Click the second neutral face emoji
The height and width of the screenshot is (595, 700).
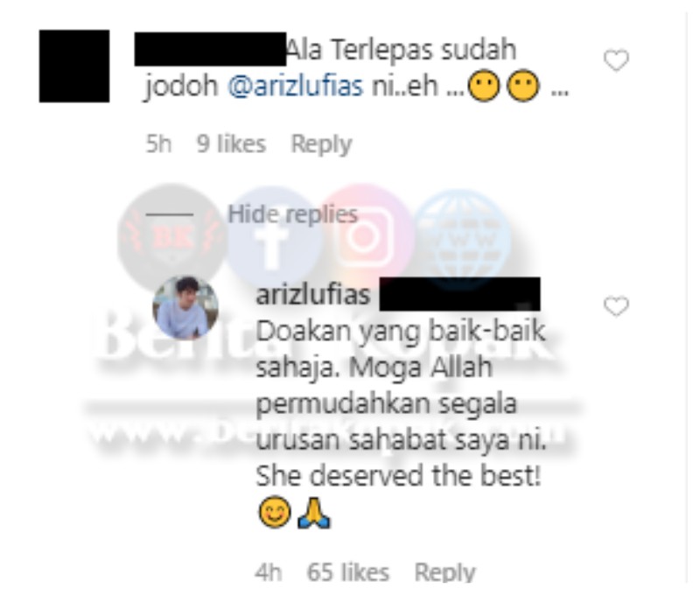coord(523,86)
